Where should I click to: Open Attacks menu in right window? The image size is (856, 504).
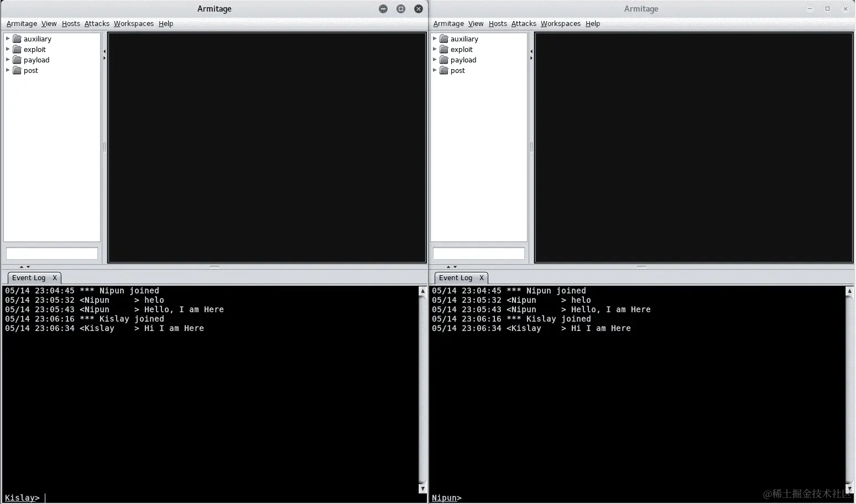pyautogui.click(x=524, y=24)
